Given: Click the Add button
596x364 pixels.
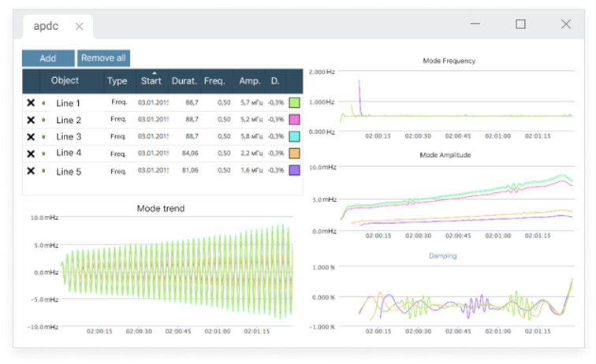Looking at the screenshot, I should [48, 58].
